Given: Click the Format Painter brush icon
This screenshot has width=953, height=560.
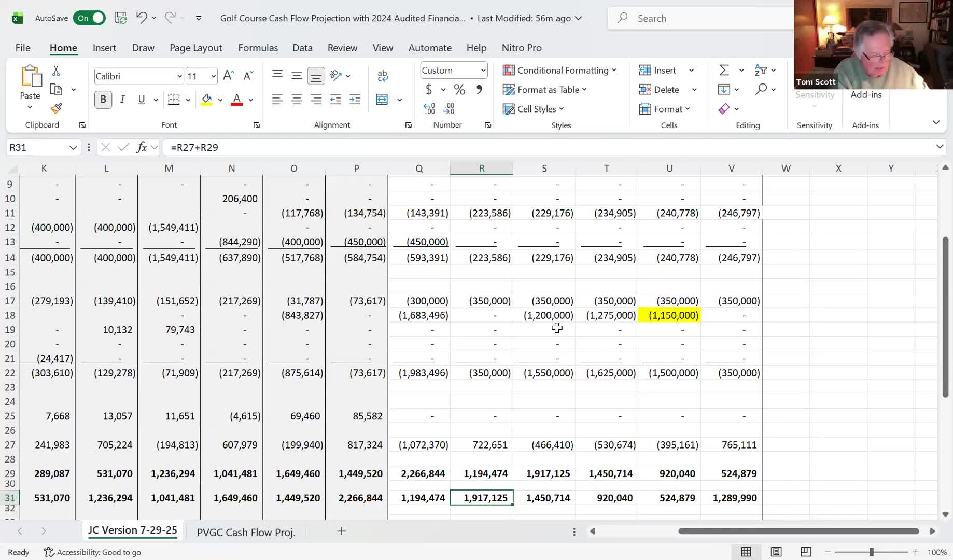Looking at the screenshot, I should click(56, 108).
